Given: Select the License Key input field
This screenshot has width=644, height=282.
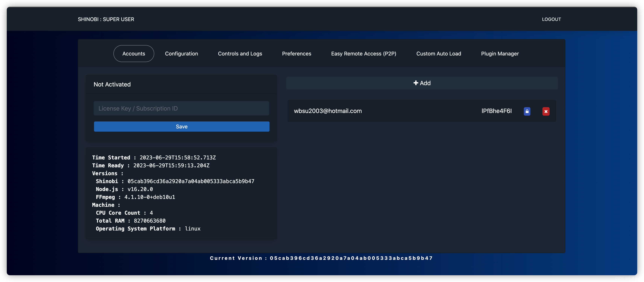Looking at the screenshot, I should [x=182, y=108].
